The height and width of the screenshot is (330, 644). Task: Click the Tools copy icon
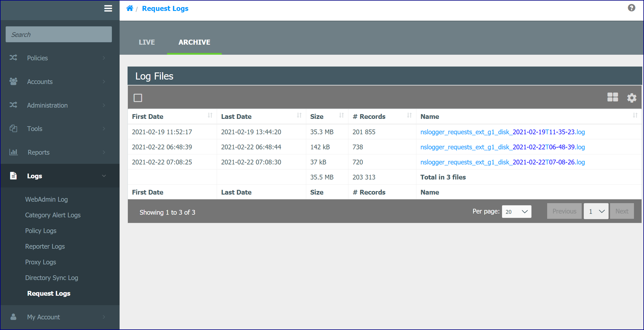(13, 128)
